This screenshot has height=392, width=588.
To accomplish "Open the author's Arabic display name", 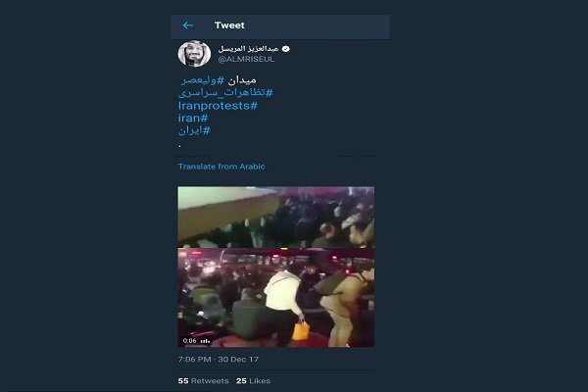I will click(248, 49).
